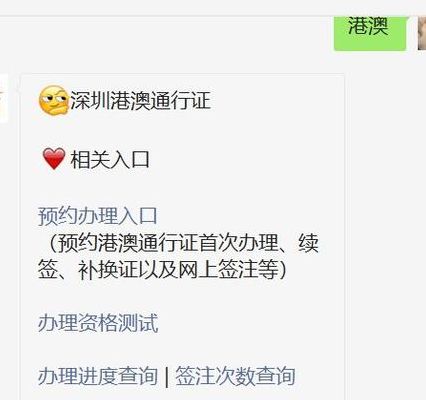Open the official account avatar on the left edge
426x400 pixels.
click(4, 98)
